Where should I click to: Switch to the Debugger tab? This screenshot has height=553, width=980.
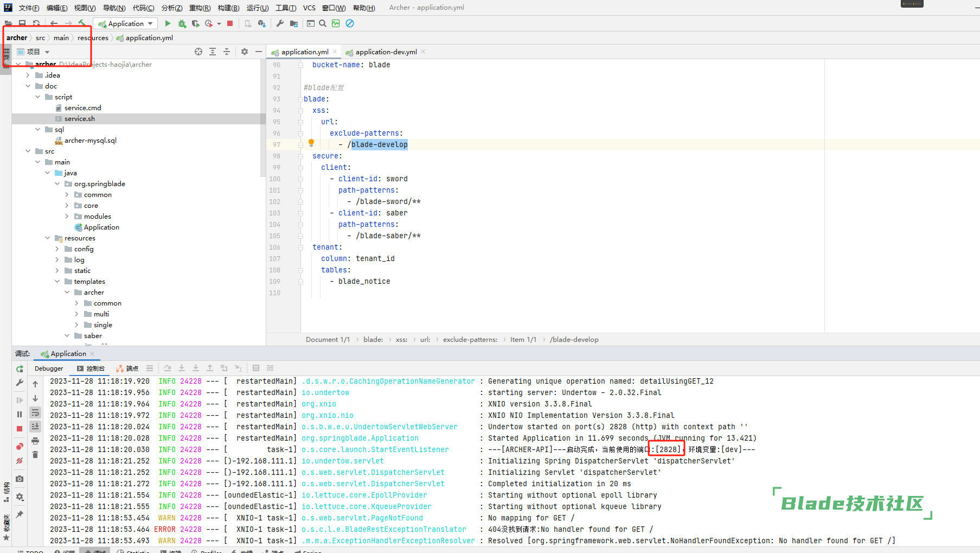(49, 368)
